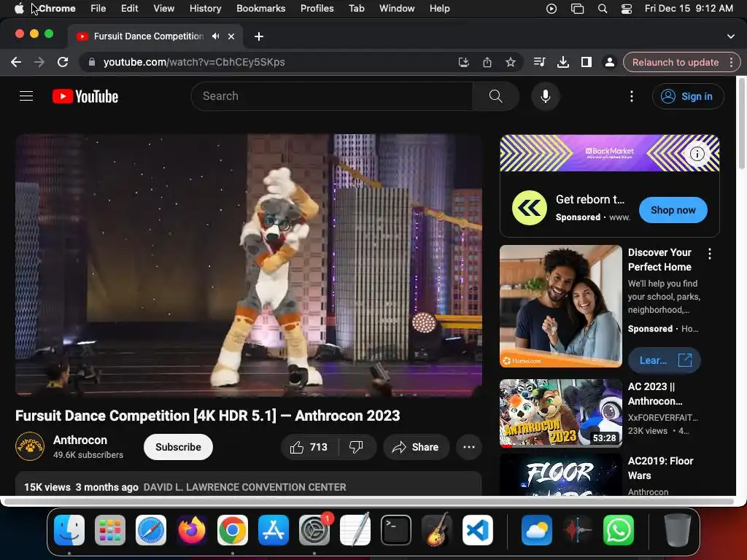
Task: Click the video player to pause
Action: [x=249, y=265]
